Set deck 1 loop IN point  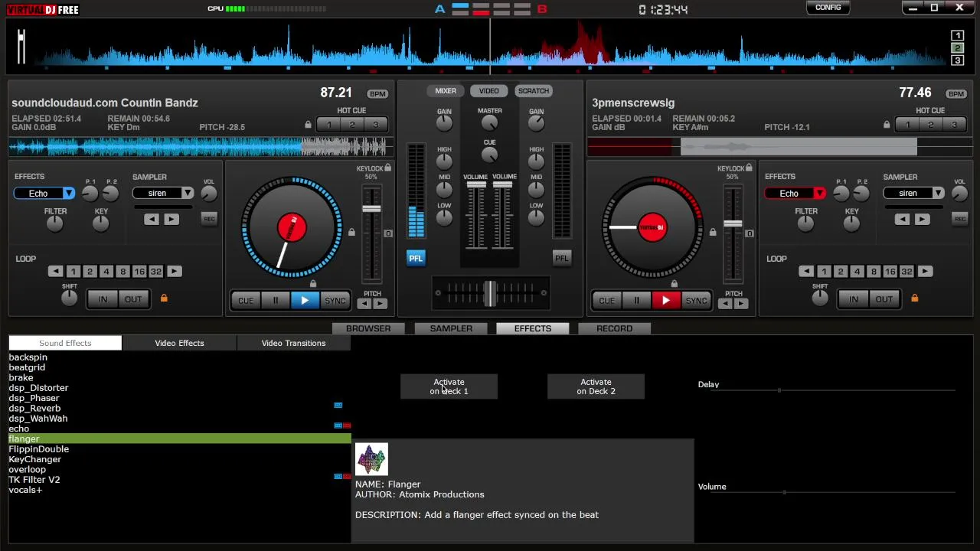(103, 299)
